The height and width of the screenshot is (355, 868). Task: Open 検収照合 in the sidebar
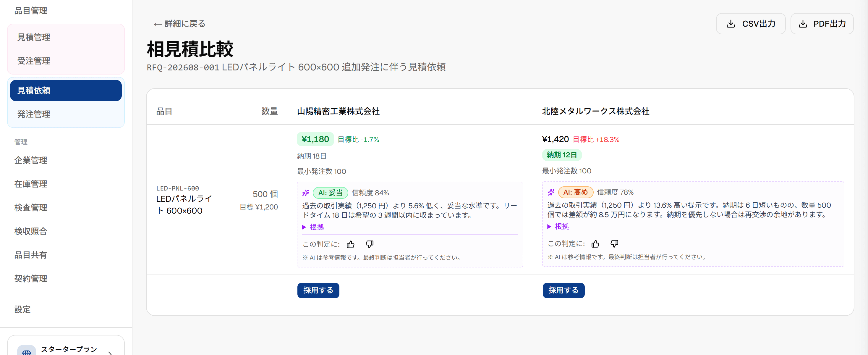click(x=31, y=231)
